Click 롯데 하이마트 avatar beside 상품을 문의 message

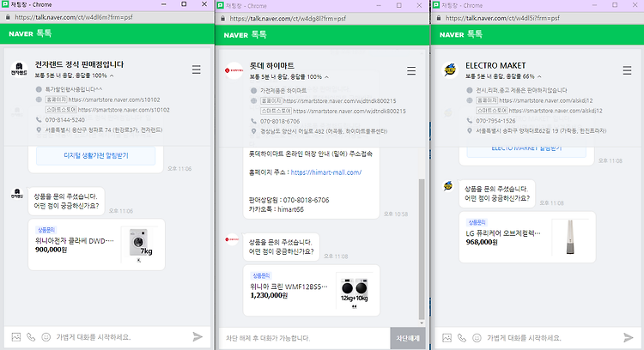click(x=232, y=239)
